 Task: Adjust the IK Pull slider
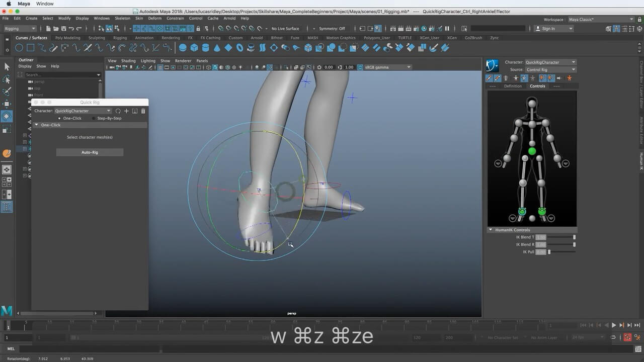549,252
